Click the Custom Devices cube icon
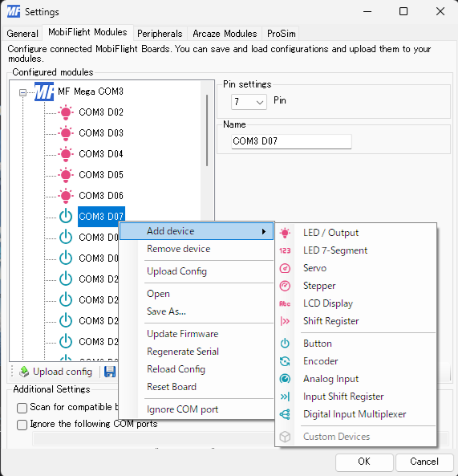This screenshot has width=458, height=476. click(x=285, y=437)
